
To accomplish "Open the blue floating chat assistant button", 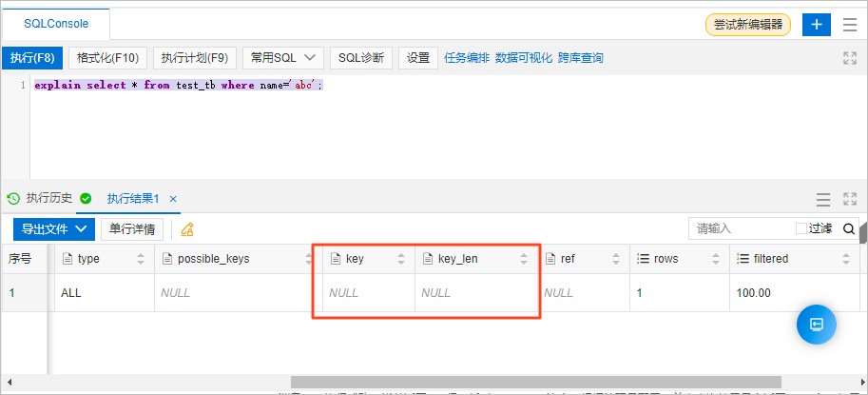I will tap(817, 325).
